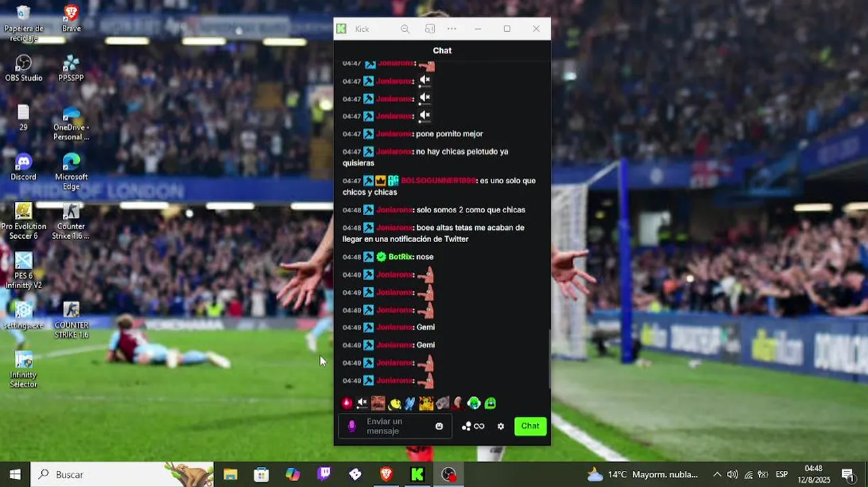This screenshot has height=487, width=868.
Task: Open the weather widget showing 14°C
Action: 642,474
